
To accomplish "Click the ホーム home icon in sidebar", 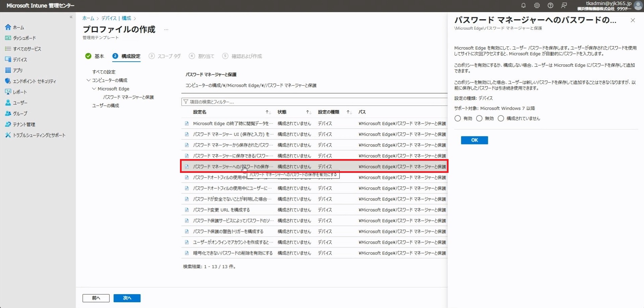I will click(x=8, y=27).
